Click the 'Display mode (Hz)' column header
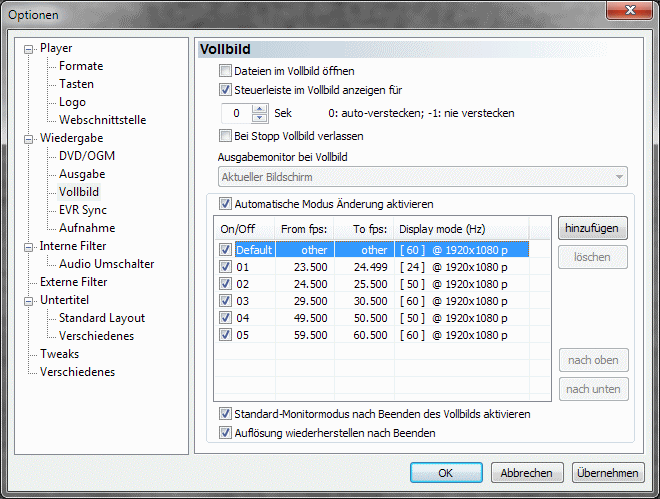 461,229
